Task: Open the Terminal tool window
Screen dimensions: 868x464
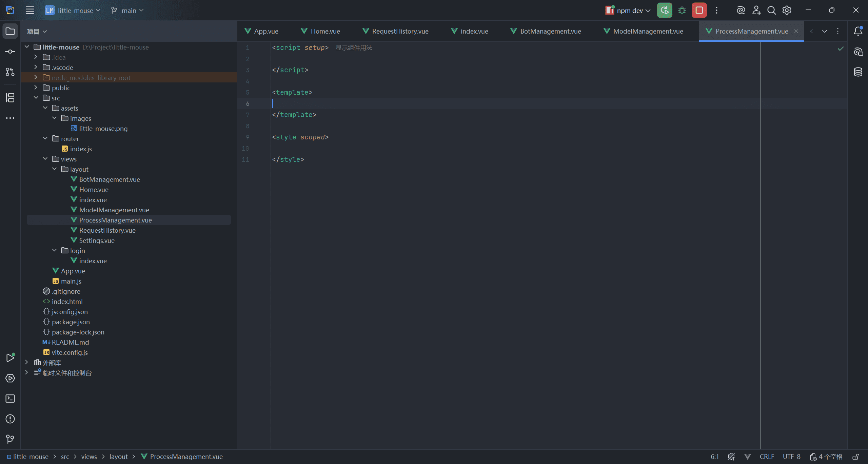Action: (x=10, y=399)
